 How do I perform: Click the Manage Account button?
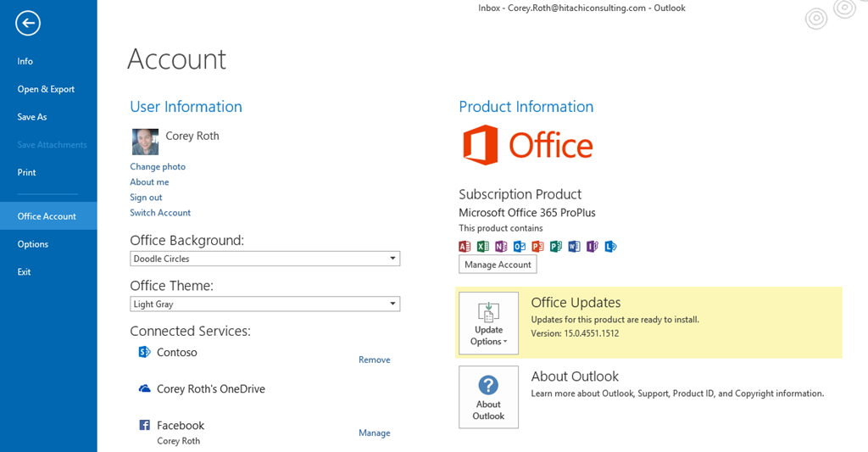coord(498,265)
